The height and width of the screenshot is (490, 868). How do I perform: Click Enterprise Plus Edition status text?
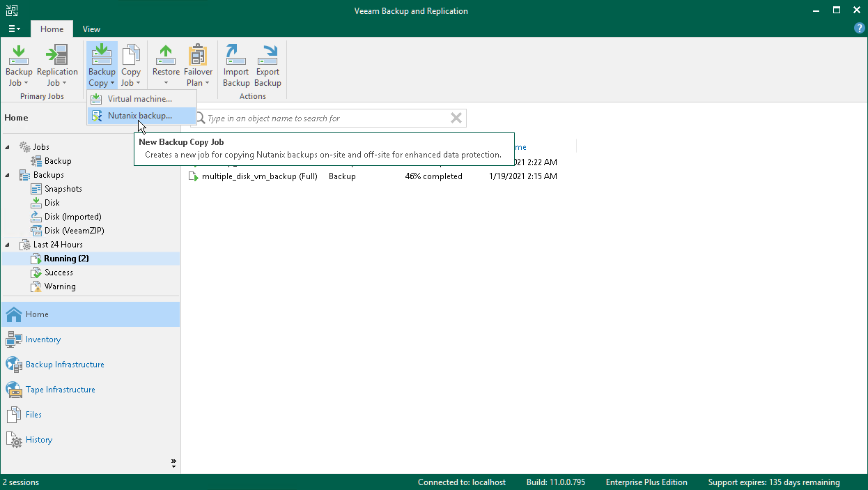(x=646, y=482)
